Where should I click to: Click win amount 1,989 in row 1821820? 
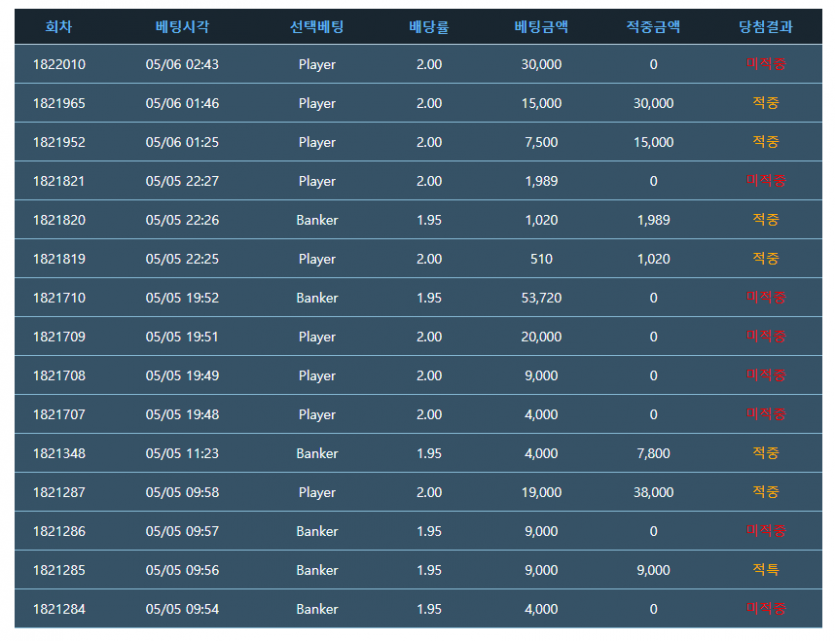point(653,220)
